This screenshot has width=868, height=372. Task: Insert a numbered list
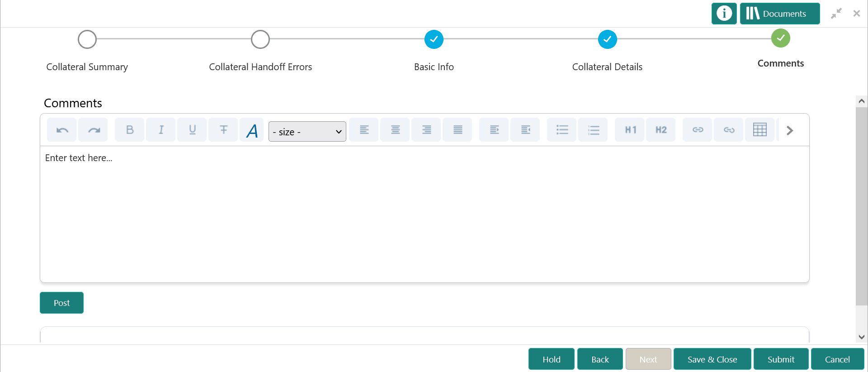pos(593,130)
